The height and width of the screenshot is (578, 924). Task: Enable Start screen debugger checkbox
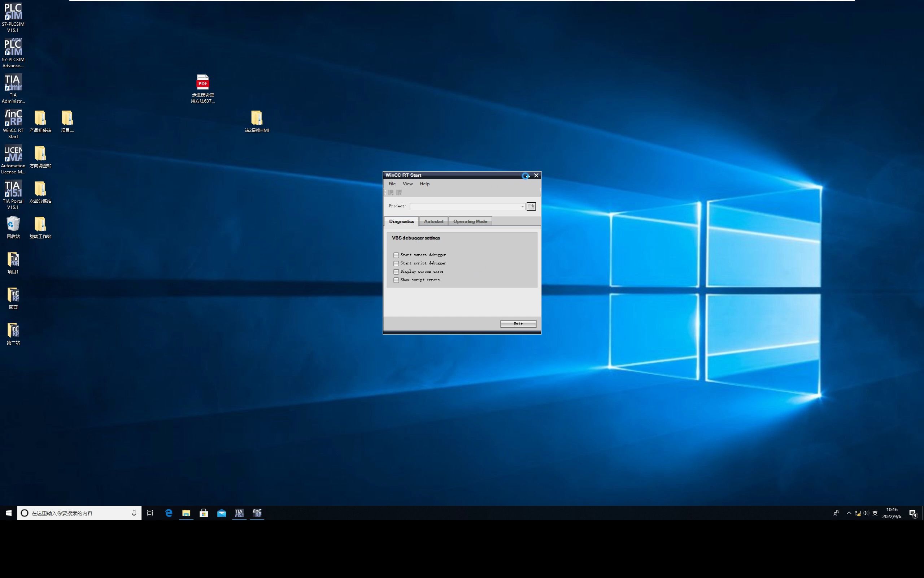coord(396,255)
